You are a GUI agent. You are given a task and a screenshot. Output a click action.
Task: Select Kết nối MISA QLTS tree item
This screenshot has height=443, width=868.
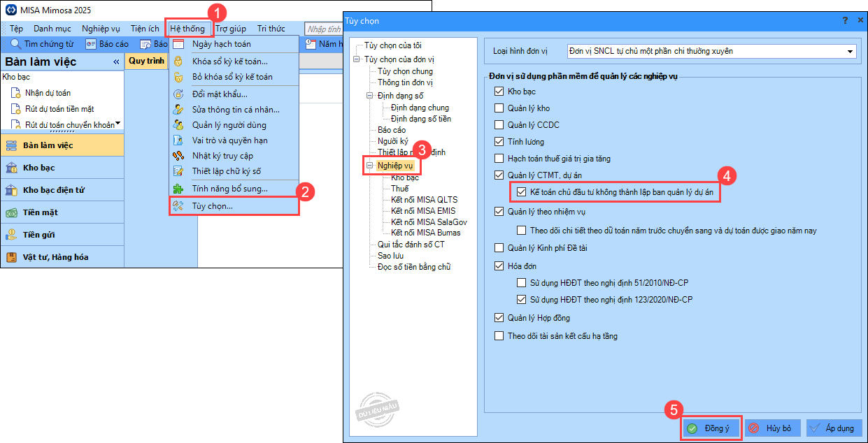(424, 200)
